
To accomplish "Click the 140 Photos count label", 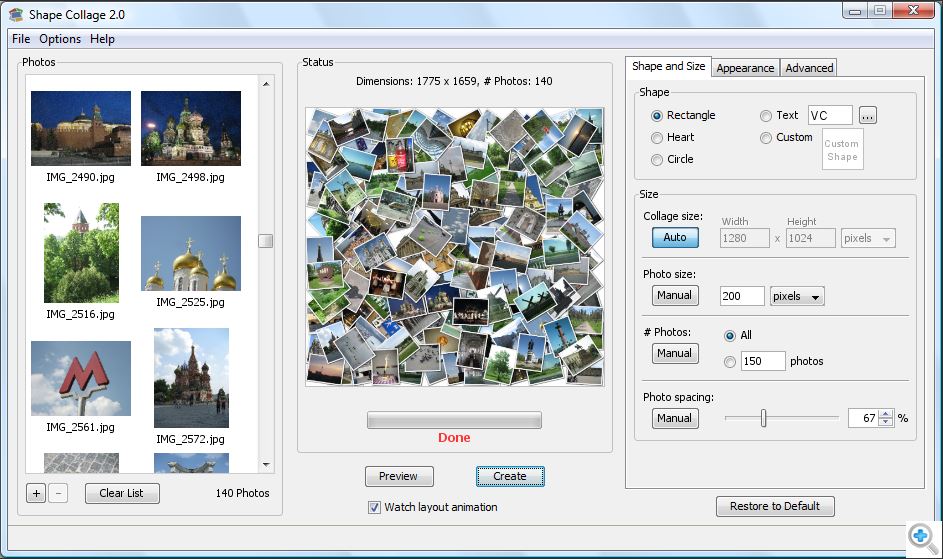I will 242,493.
